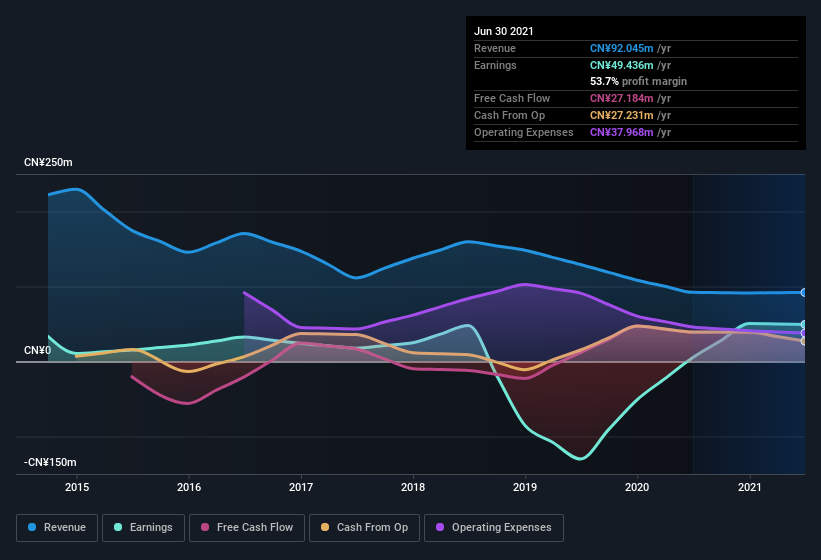
Task: Click the CN¥27.184m free cash flow value
Action: tap(622, 98)
